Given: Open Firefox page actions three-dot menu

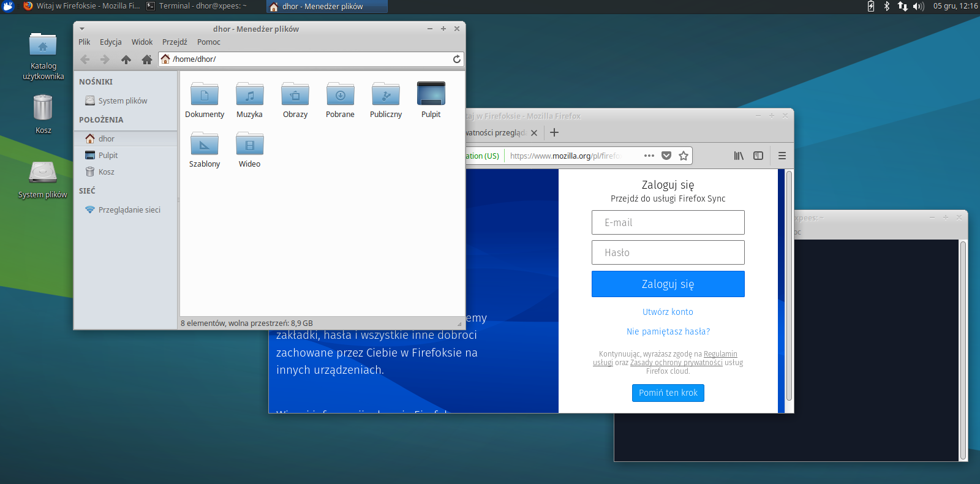Looking at the screenshot, I should 649,156.
